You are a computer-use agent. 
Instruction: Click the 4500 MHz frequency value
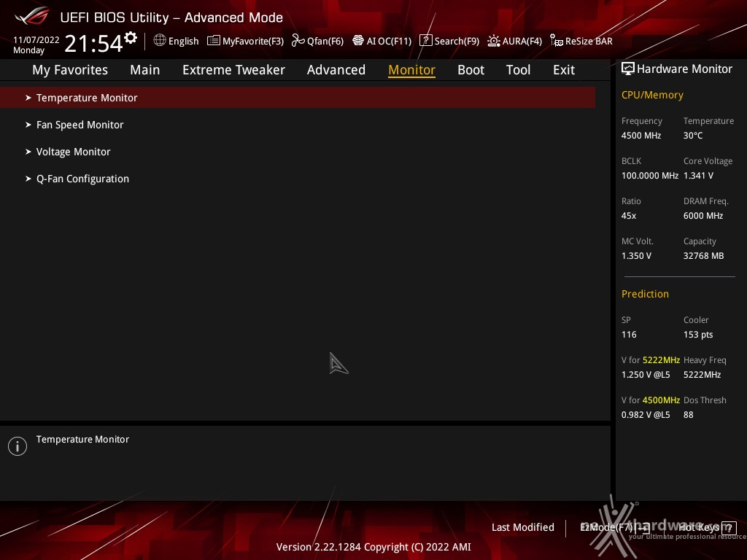click(641, 136)
